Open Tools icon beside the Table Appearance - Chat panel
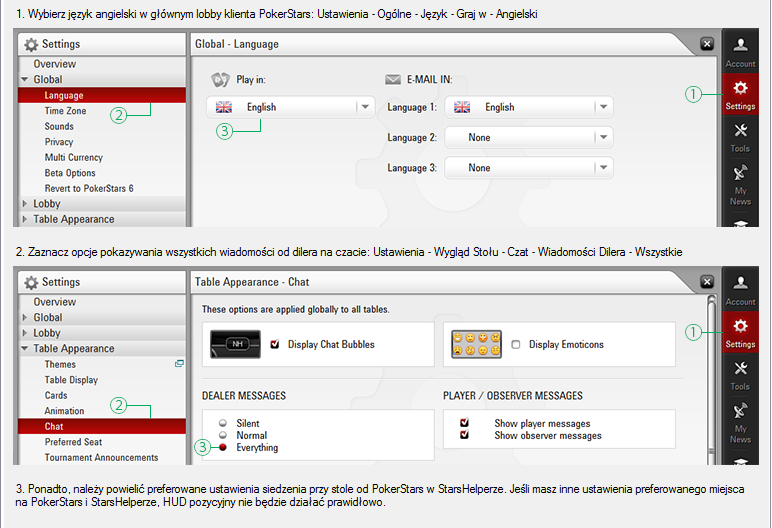 coord(740,375)
